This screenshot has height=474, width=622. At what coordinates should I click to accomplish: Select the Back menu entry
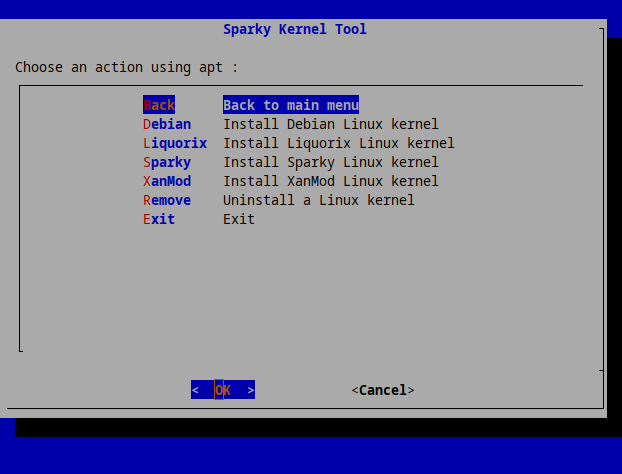[159, 105]
